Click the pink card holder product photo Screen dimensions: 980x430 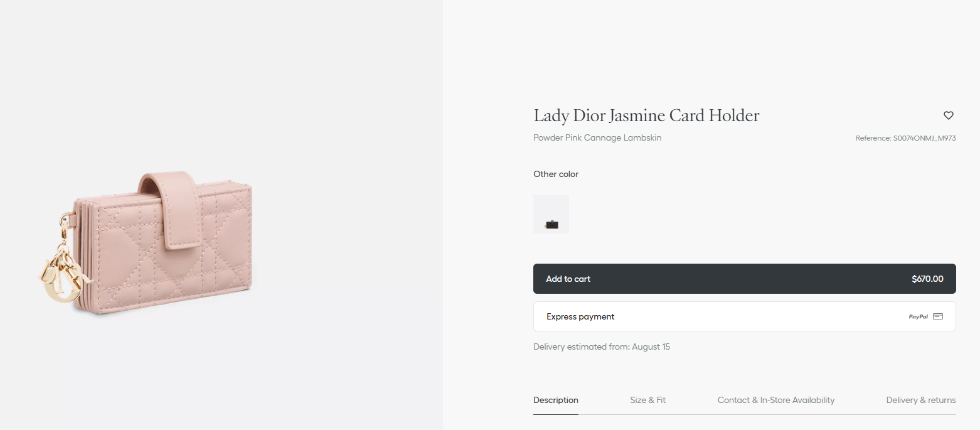coord(163,245)
